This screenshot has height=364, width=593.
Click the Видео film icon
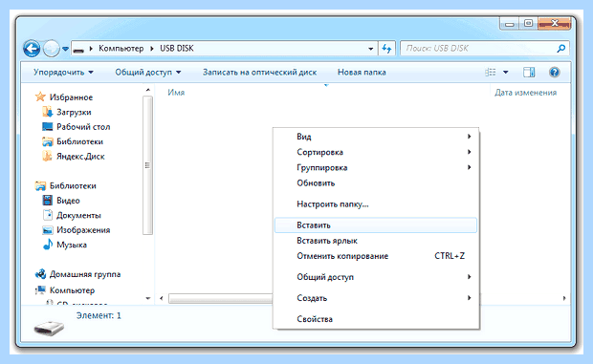click(x=47, y=200)
